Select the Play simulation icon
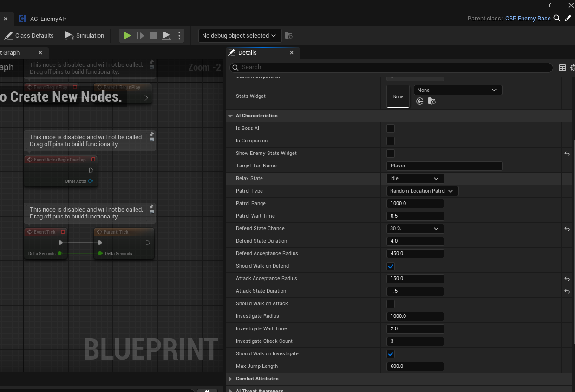The image size is (575, 392). [127, 35]
